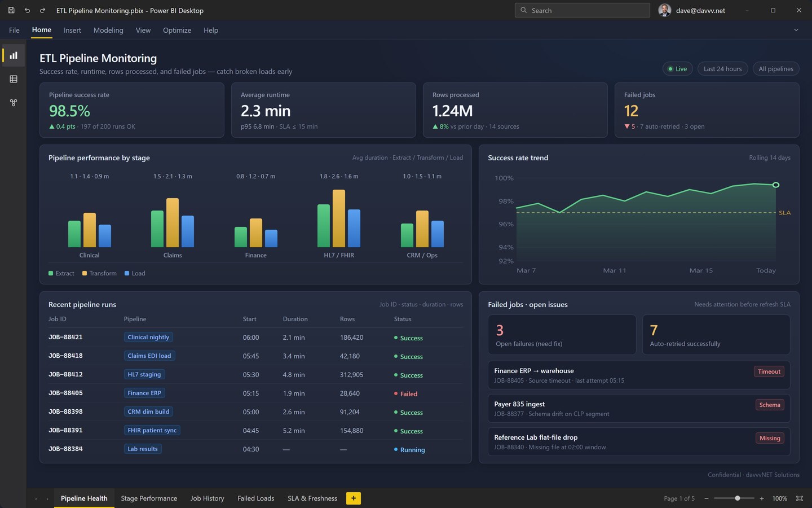This screenshot has width=812, height=508.
Task: Go to previous page tab arrow
Action: pyautogui.click(x=36, y=499)
